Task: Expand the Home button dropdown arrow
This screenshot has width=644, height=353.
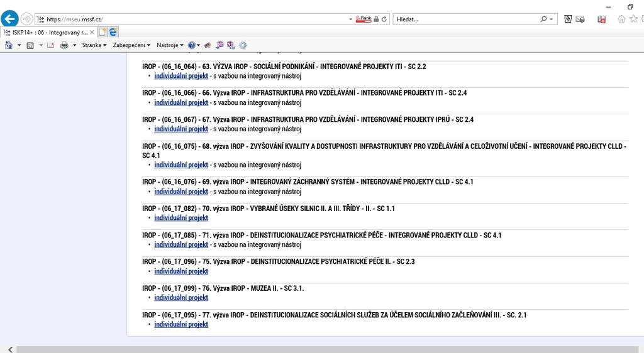Action: coord(19,45)
